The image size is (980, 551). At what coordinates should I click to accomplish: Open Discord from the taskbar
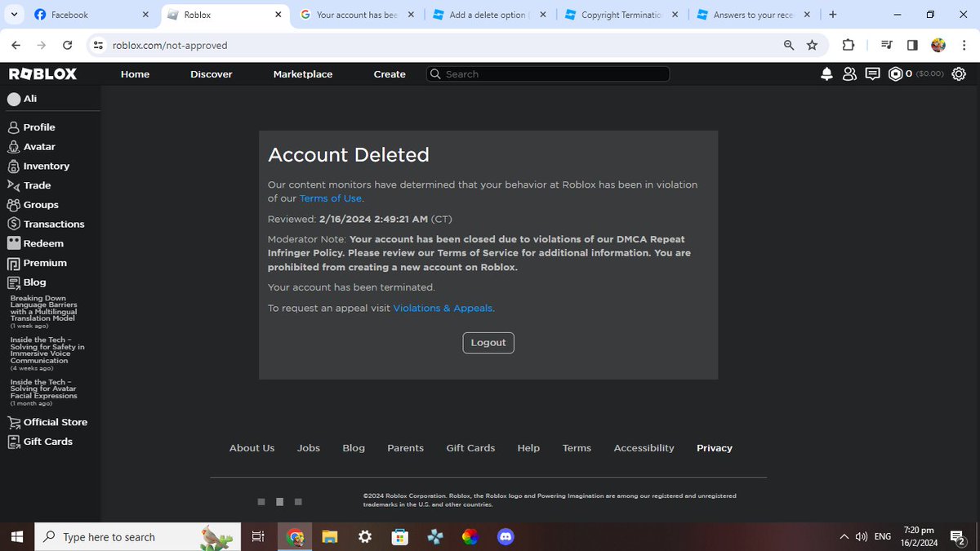(506, 537)
